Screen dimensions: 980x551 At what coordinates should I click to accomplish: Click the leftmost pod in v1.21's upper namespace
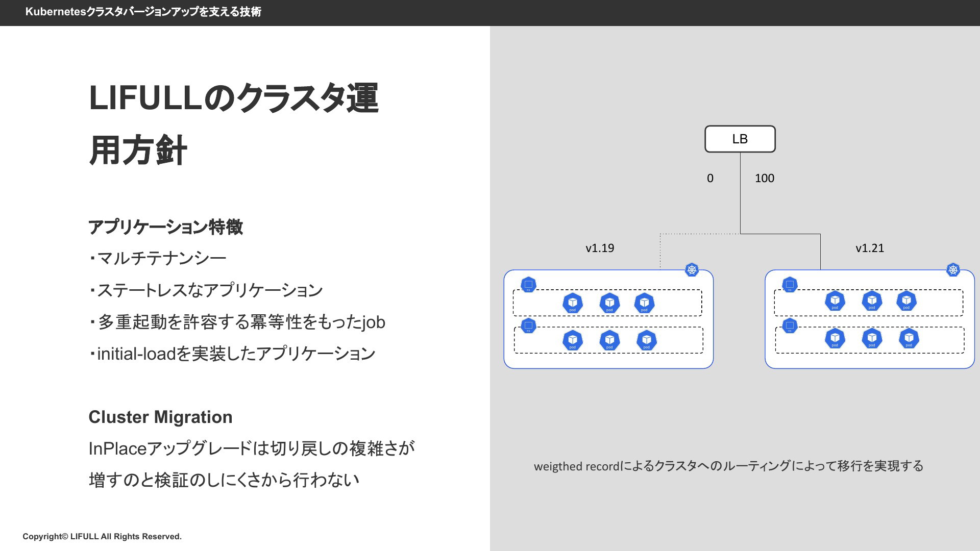tap(835, 301)
